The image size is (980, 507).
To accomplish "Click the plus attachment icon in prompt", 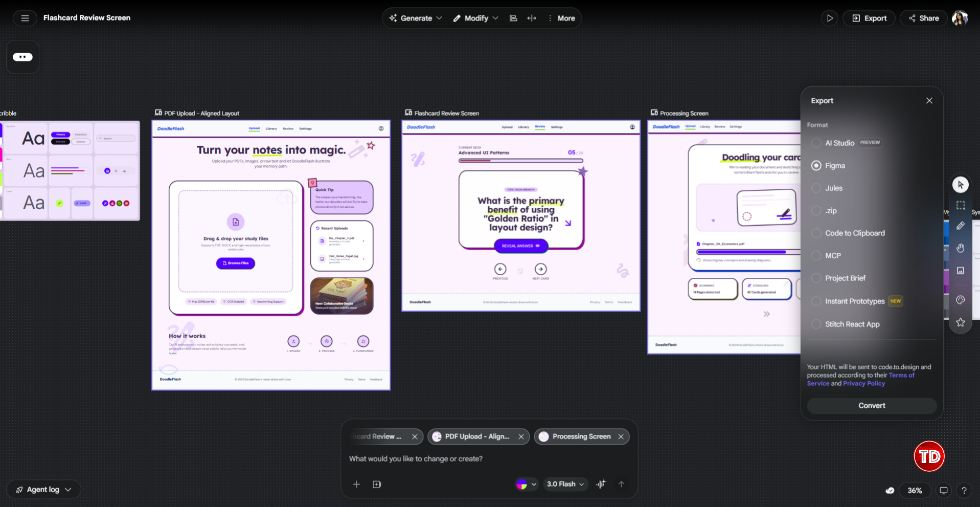I will pyautogui.click(x=356, y=484).
